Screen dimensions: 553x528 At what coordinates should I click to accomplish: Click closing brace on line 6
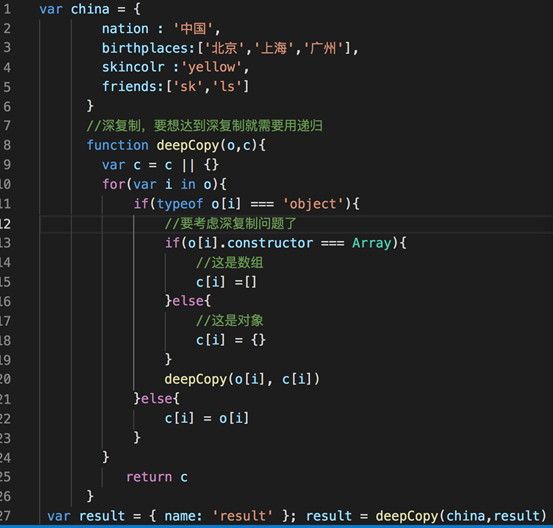(90, 106)
